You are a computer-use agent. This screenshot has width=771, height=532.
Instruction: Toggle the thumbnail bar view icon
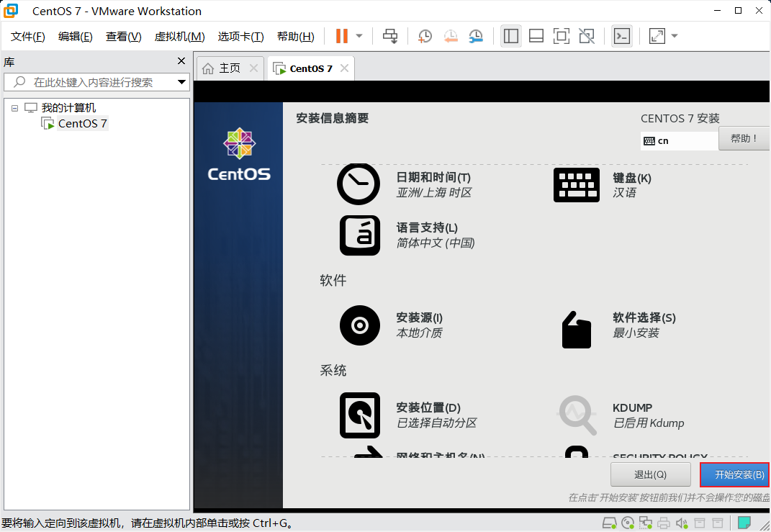point(536,36)
